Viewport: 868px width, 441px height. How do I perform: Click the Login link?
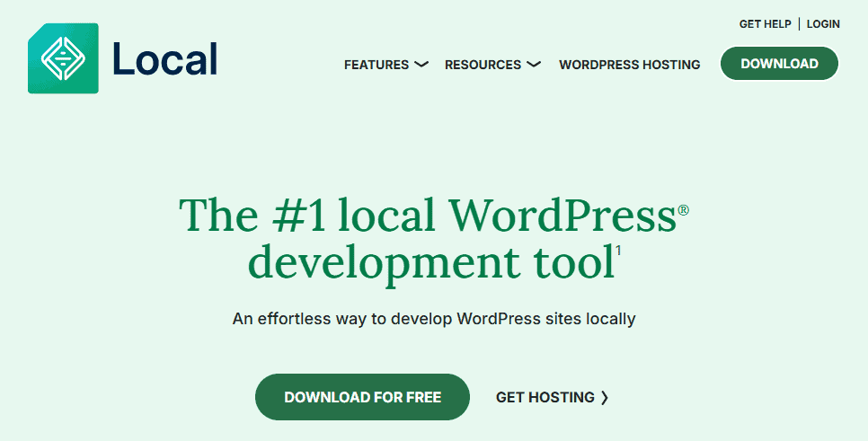[823, 24]
